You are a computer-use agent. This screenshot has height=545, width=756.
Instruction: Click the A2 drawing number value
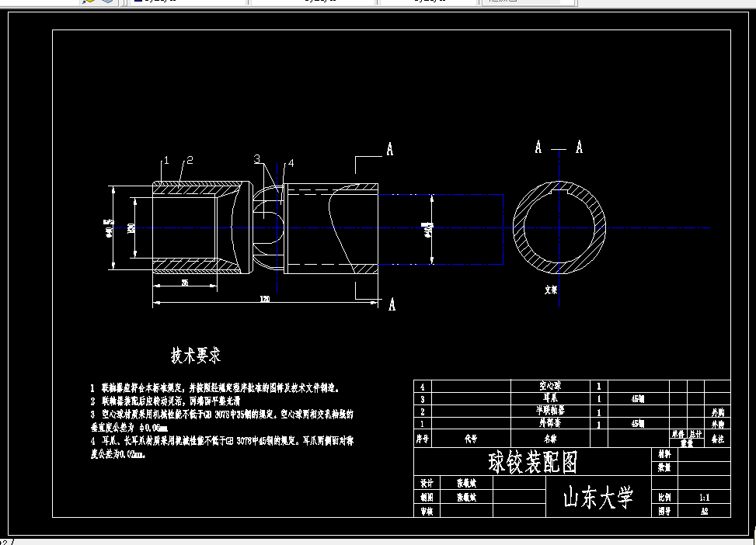[x=705, y=512]
